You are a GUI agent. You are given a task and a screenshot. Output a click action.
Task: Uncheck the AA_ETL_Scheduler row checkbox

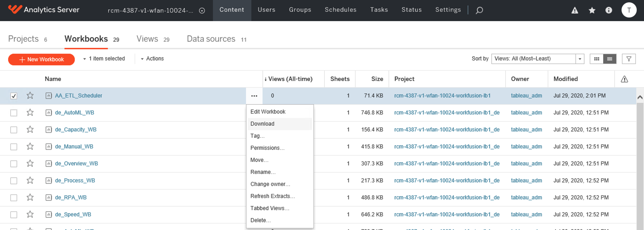point(14,96)
